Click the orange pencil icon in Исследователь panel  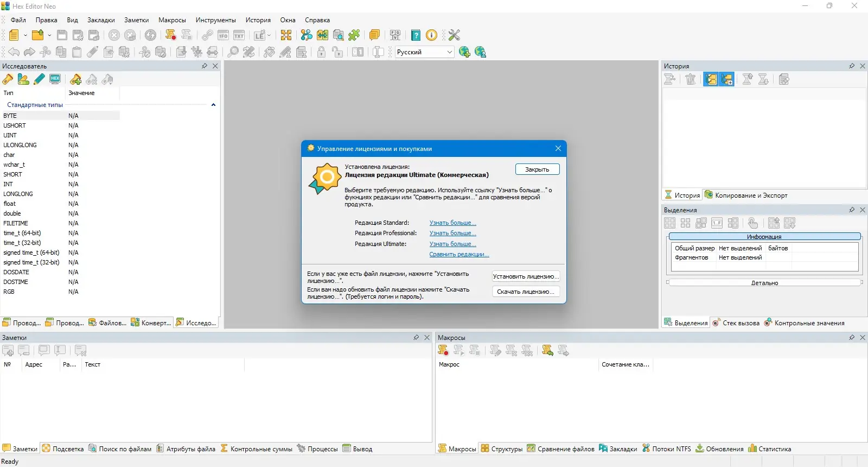(x=8, y=79)
